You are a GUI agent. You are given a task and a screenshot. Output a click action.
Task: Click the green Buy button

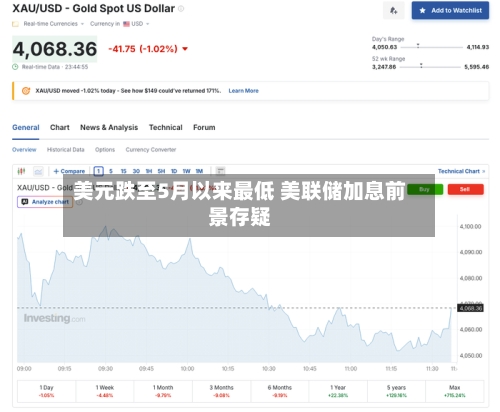coord(425,189)
